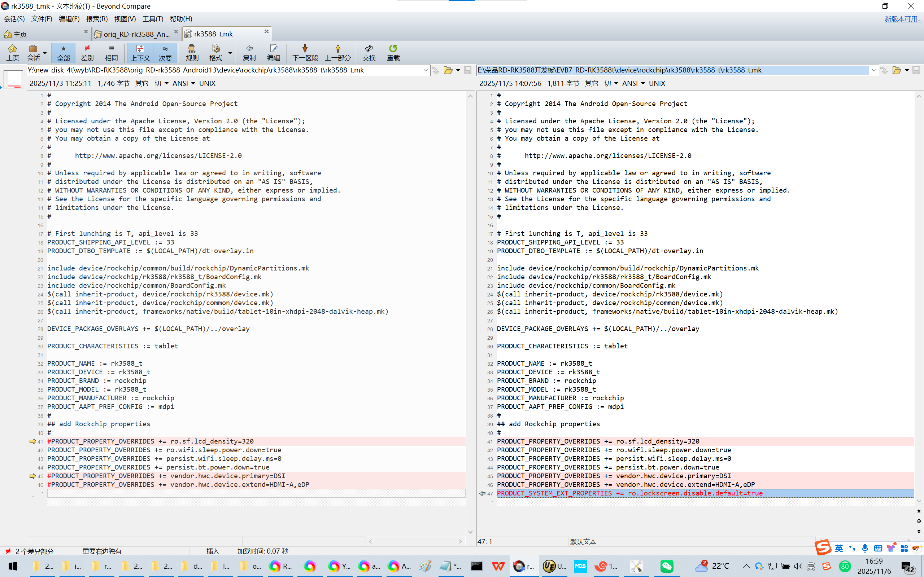Open left pane ANSI encoding dropdown
This screenshot has width=924, height=577.
click(193, 83)
